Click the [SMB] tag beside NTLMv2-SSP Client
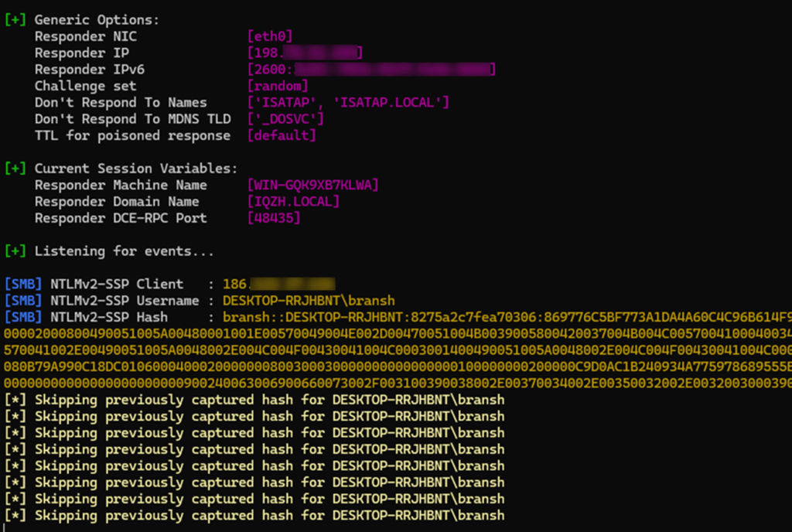Viewport: 792px width, 532px height. coord(23,284)
